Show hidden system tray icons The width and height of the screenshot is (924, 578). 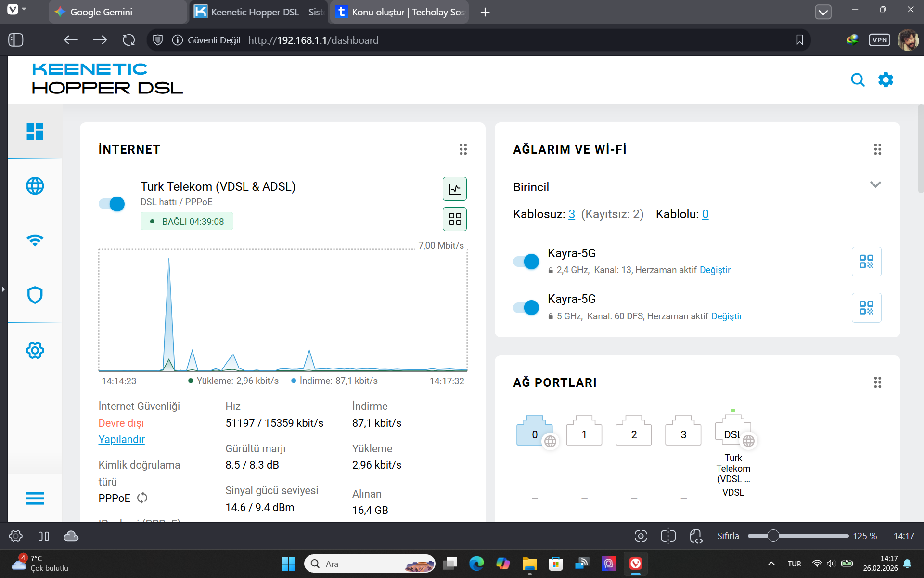(771, 564)
